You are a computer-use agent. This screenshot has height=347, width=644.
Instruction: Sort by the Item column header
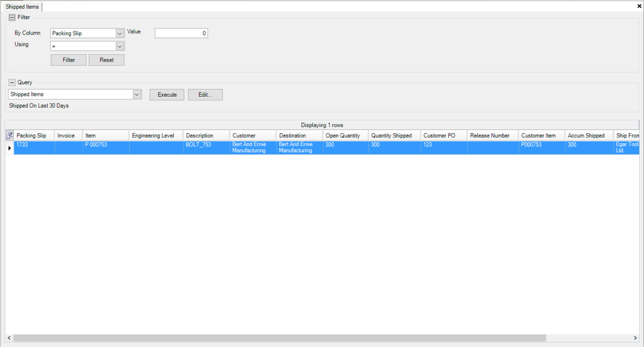click(106, 135)
